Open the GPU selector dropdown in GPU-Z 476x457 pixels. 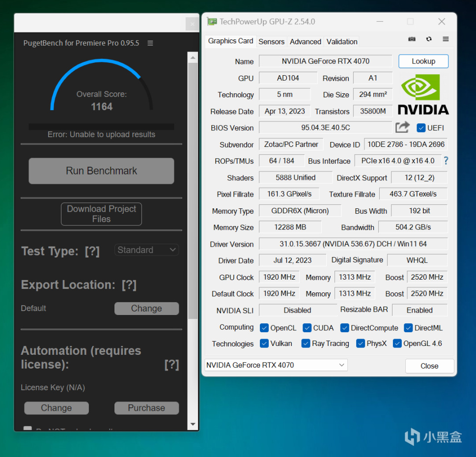(276, 365)
